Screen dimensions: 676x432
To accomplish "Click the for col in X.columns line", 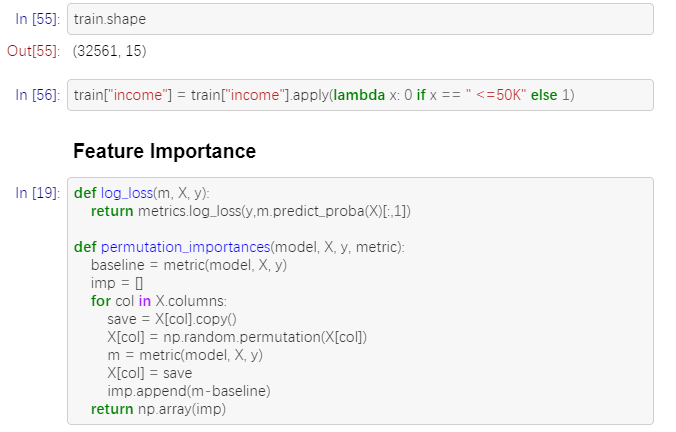I will pyautogui.click(x=159, y=301).
